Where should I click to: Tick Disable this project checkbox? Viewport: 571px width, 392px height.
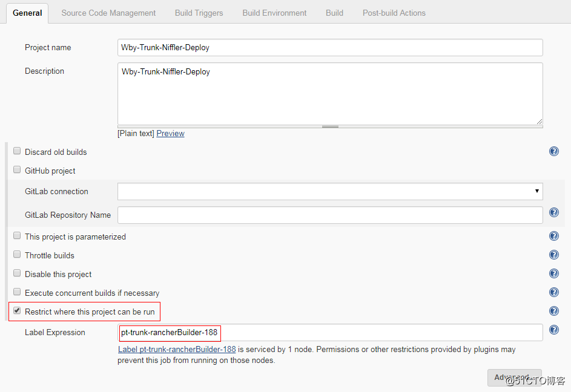click(x=17, y=273)
